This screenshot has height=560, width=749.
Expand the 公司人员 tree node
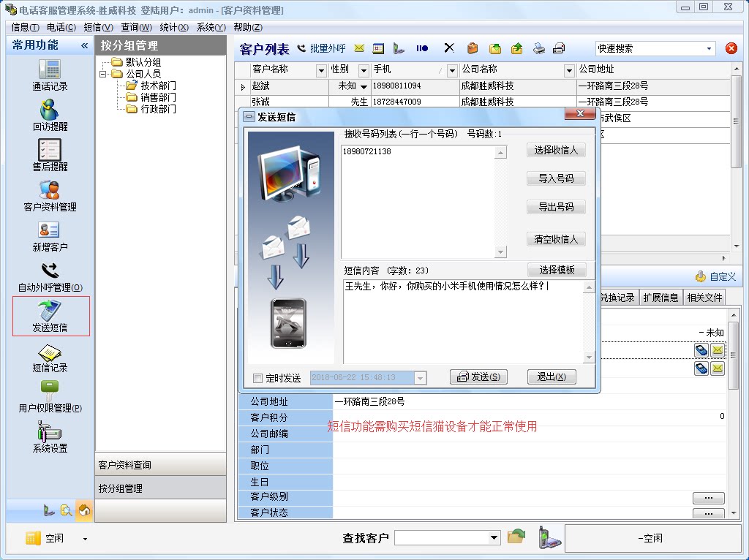tap(103, 74)
